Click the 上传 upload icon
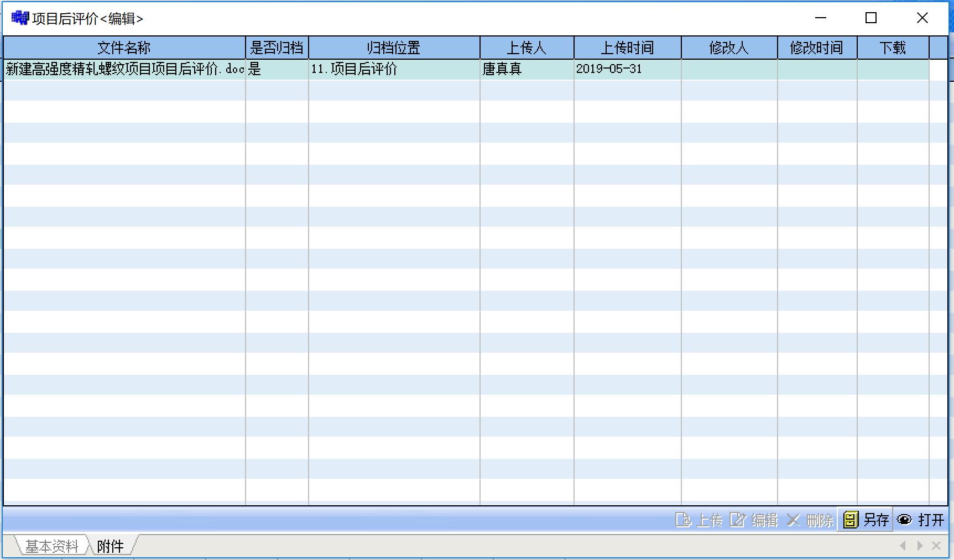This screenshot has width=954, height=560. coord(683,520)
